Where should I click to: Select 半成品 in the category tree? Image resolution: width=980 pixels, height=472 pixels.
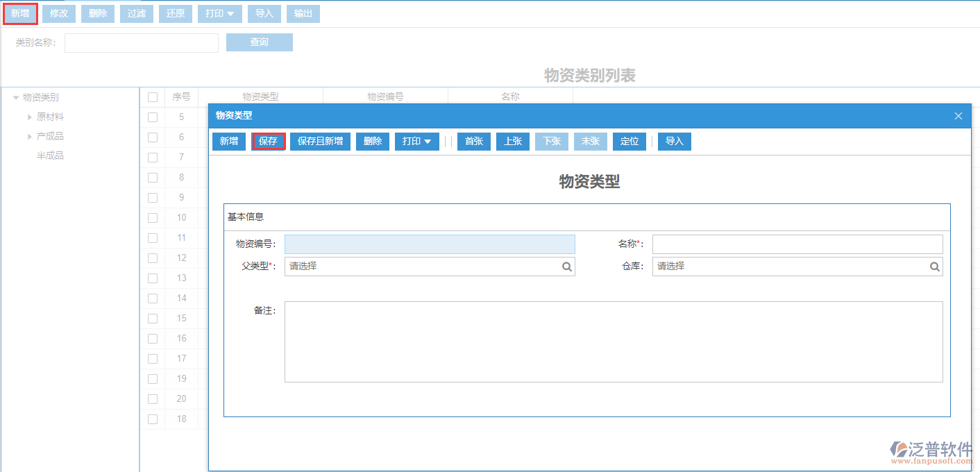(x=47, y=155)
